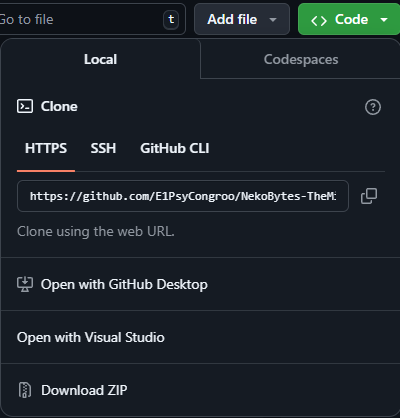Switch to the Local tab
This screenshot has width=400, height=418.
tap(101, 59)
